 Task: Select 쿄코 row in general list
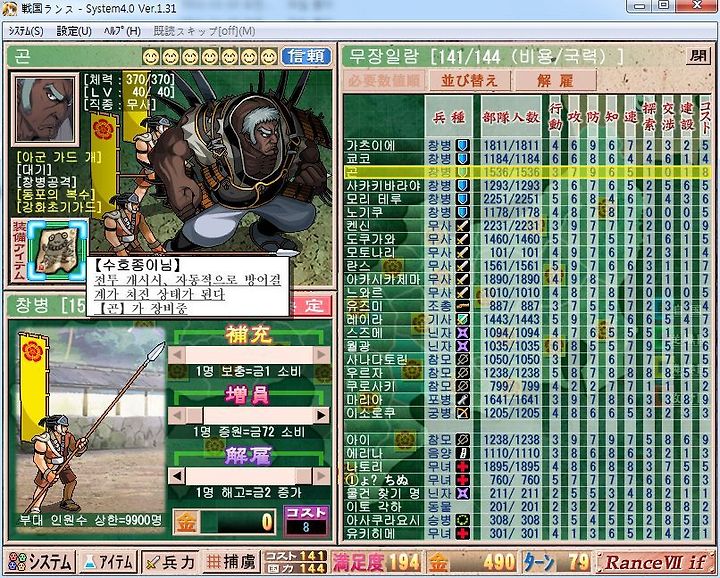(x=527, y=159)
